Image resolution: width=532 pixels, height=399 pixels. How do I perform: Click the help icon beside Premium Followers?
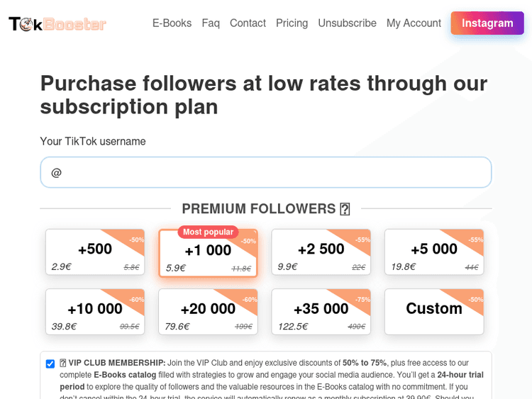click(x=345, y=209)
